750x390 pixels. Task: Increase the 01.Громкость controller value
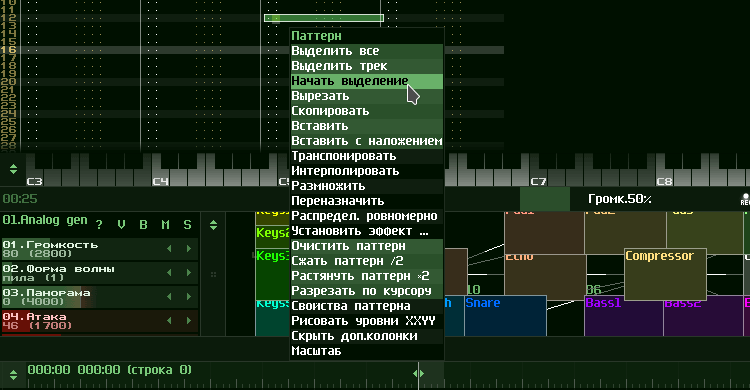tap(189, 249)
